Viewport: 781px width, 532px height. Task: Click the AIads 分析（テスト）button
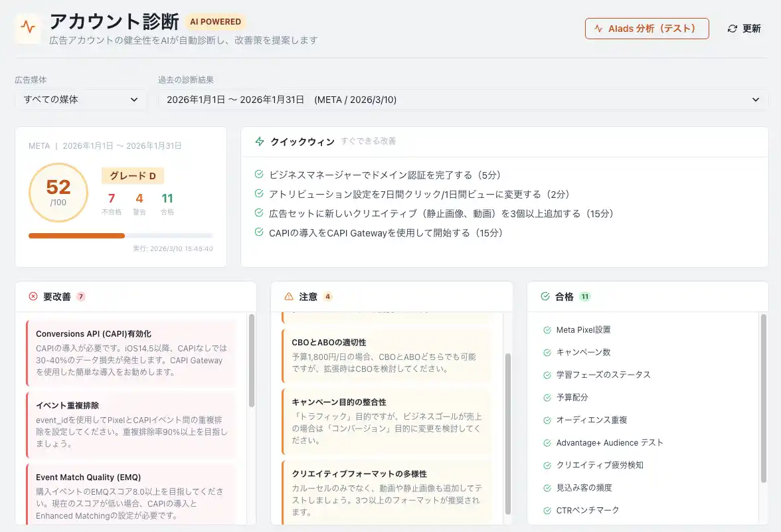tap(646, 29)
